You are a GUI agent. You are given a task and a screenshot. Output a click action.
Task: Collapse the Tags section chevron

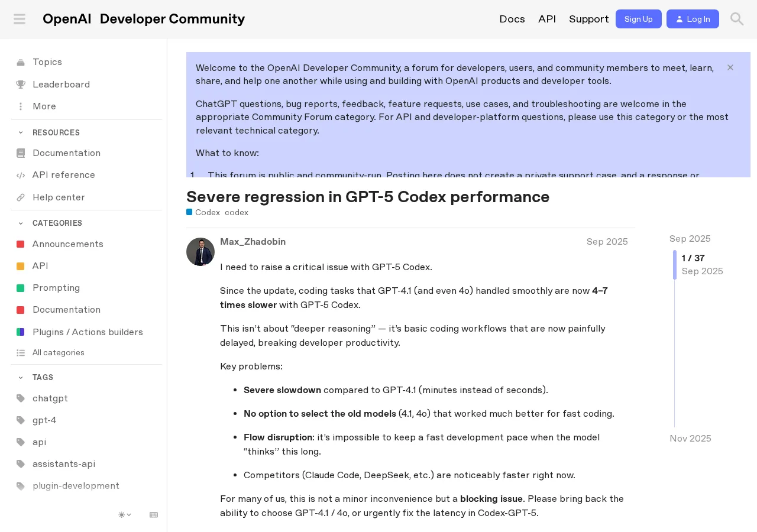21,377
